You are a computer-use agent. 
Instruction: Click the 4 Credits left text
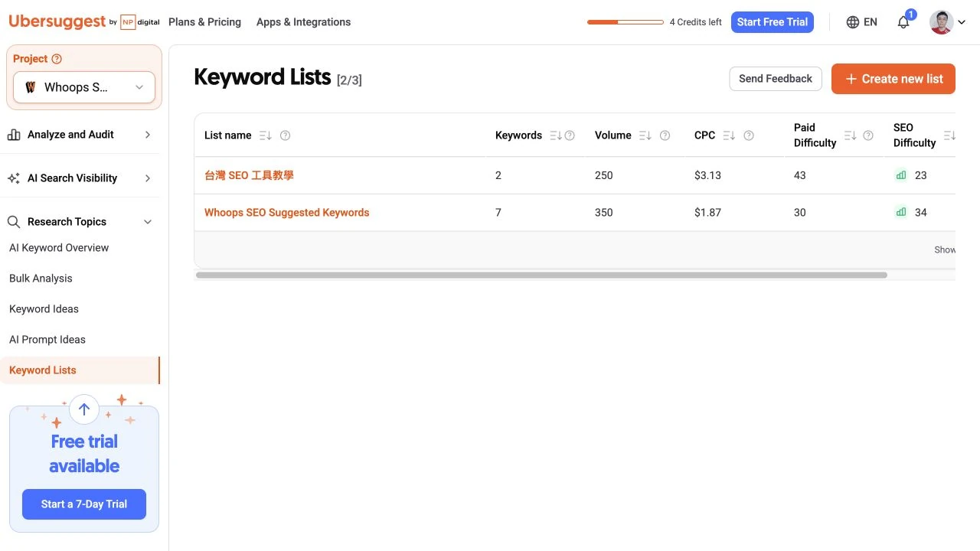[695, 22]
